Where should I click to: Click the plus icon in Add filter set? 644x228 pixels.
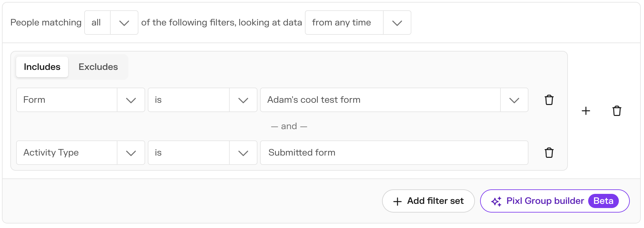tap(397, 202)
